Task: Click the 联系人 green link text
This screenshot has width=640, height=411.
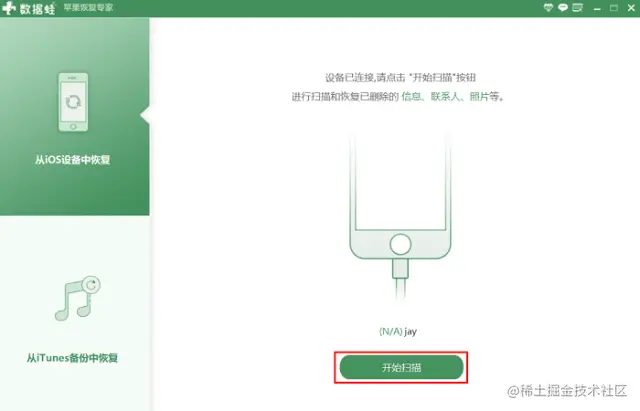Action: click(x=445, y=97)
